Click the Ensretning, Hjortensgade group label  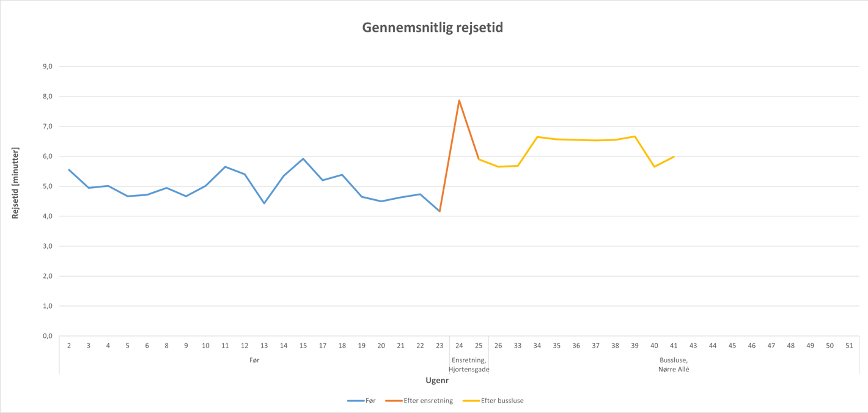tap(468, 365)
